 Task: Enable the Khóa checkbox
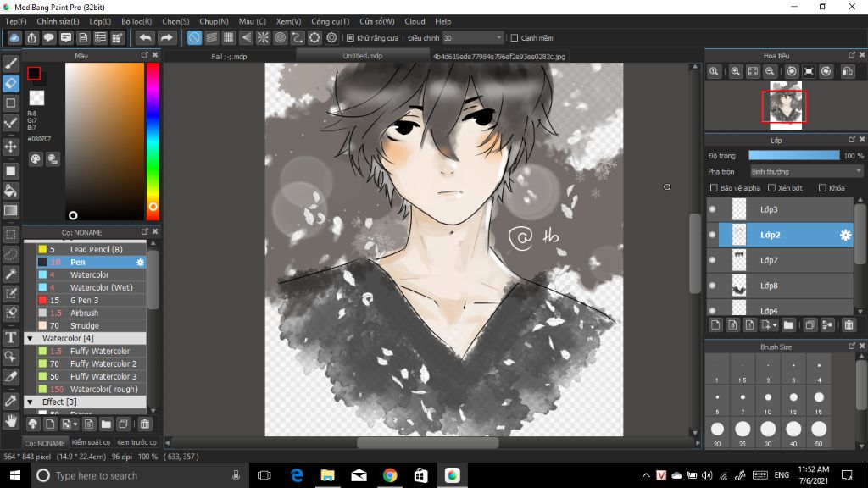tap(822, 188)
